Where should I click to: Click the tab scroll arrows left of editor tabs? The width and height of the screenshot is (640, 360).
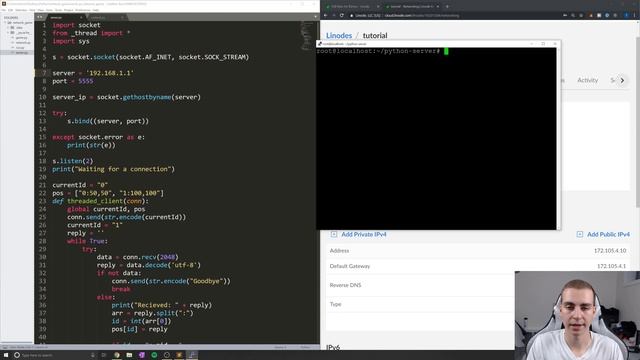40,17
